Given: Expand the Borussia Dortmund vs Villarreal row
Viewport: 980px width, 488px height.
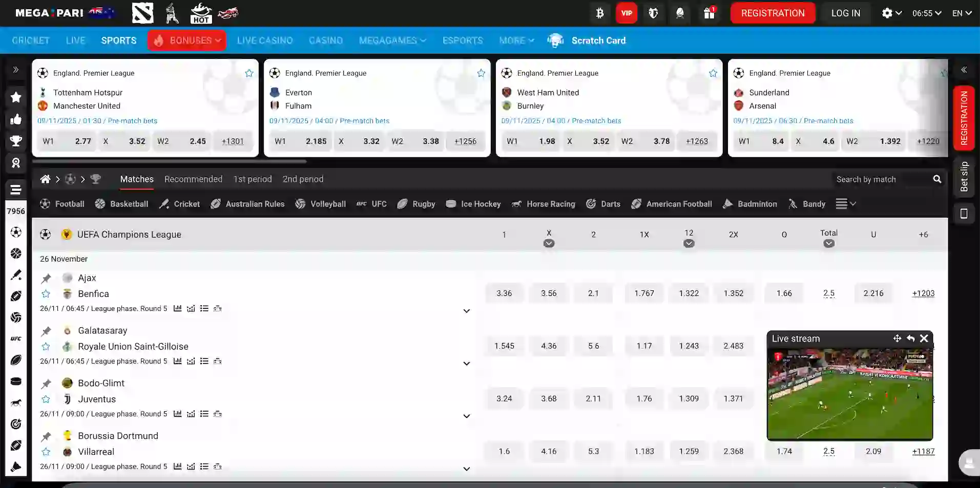Looking at the screenshot, I should [466, 469].
